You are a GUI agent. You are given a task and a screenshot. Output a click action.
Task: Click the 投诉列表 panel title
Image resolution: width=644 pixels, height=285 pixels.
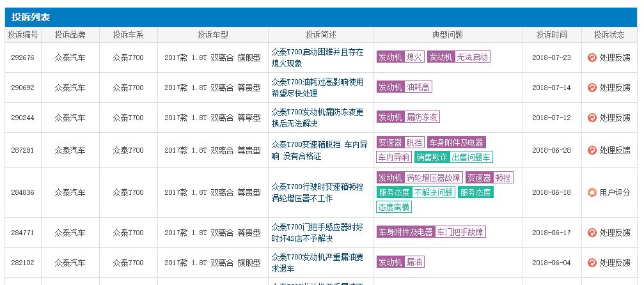pyautogui.click(x=31, y=17)
